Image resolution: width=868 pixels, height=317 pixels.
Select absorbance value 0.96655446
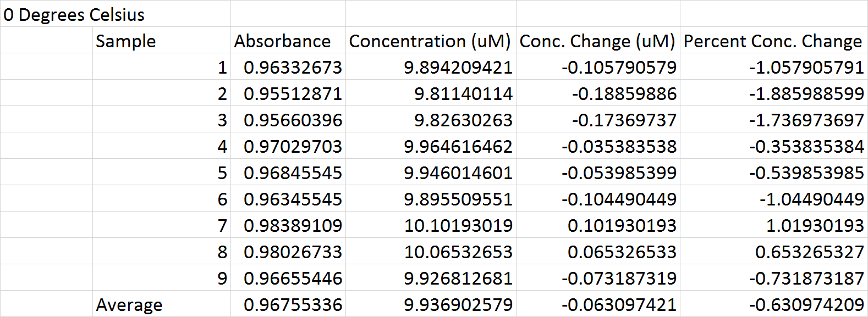coord(293,278)
